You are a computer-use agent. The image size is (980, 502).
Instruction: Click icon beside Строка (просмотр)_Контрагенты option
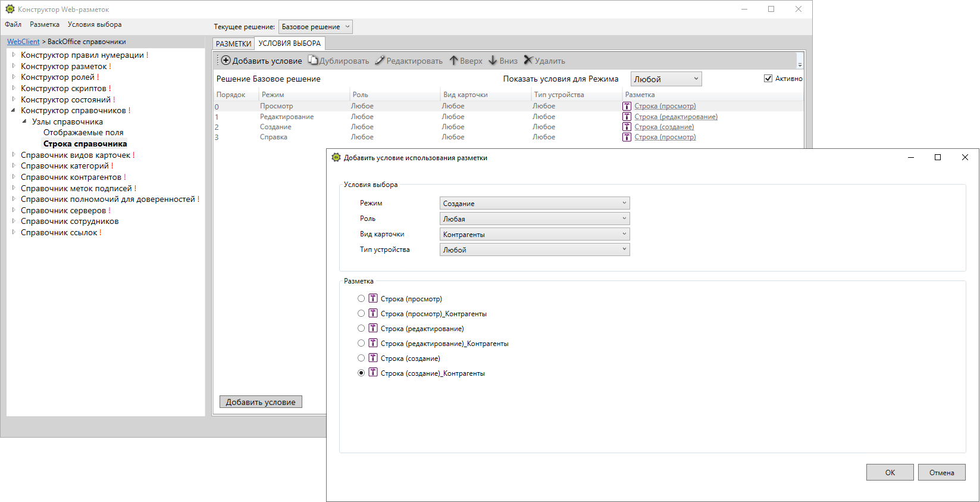[x=373, y=313]
